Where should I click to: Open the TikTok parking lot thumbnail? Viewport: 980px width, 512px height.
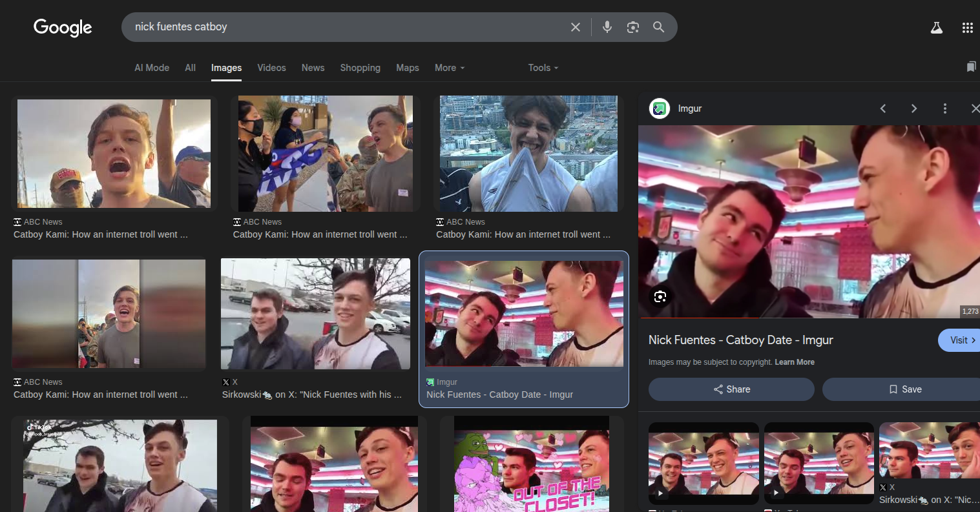pos(120,466)
